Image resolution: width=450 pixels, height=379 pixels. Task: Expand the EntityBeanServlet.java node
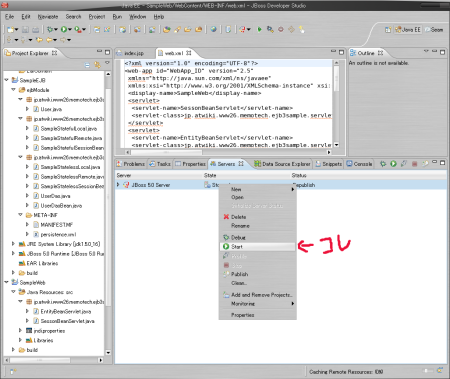point(27,311)
